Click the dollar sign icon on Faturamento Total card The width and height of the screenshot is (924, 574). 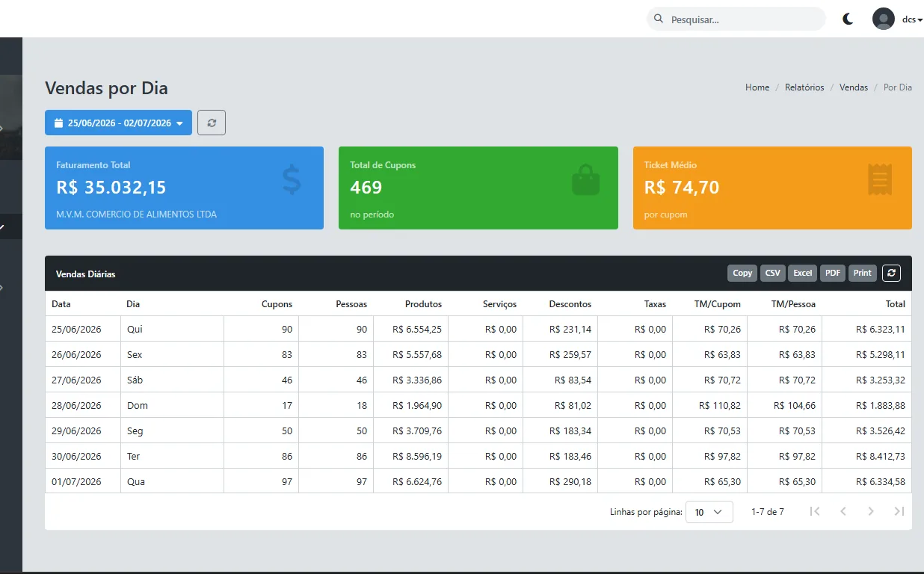(x=292, y=181)
